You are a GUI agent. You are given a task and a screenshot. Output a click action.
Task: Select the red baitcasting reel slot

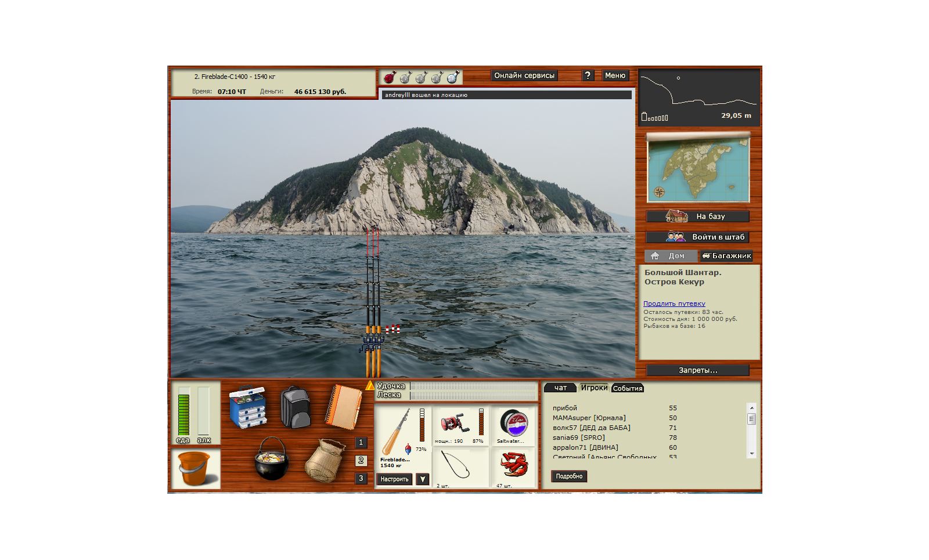click(x=460, y=426)
